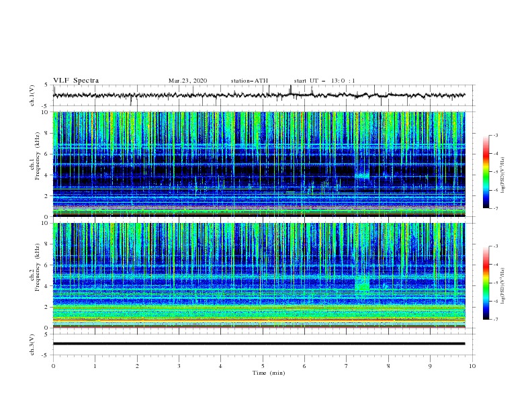Select the ch.1 colorbar "log(PSD)(V²/Hz)" label
This screenshot has height=411, width=532.
[x=503, y=175]
